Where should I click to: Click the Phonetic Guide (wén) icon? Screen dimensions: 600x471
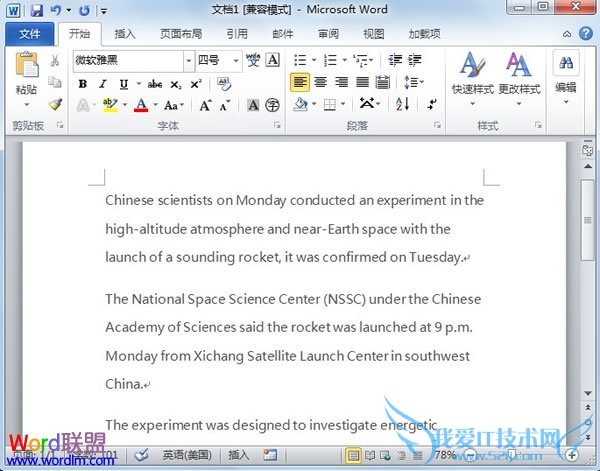coord(253,60)
